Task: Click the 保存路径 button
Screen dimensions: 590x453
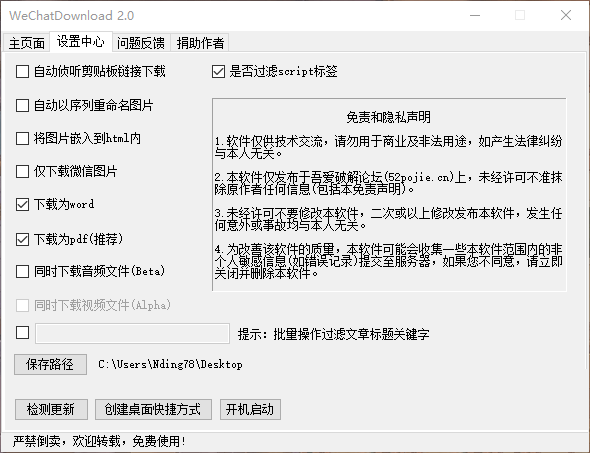Action: (50, 364)
